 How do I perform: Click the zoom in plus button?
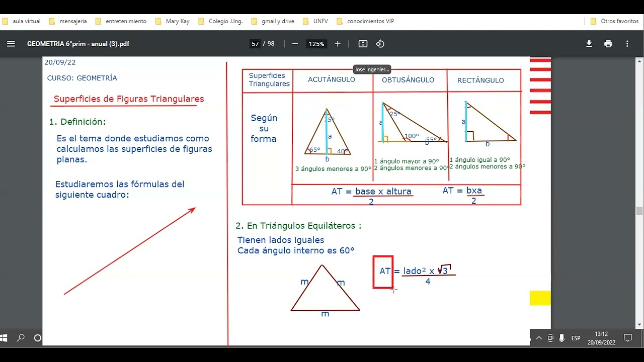(338, 44)
